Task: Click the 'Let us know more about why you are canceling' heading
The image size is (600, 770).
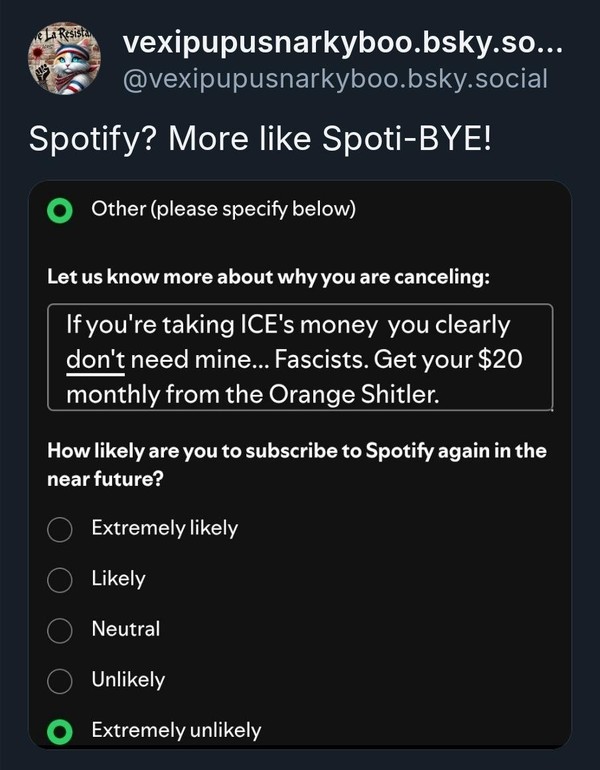Action: 268,277
